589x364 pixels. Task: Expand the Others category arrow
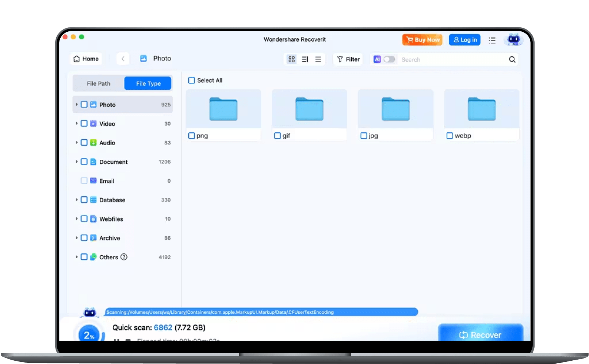[x=77, y=257]
